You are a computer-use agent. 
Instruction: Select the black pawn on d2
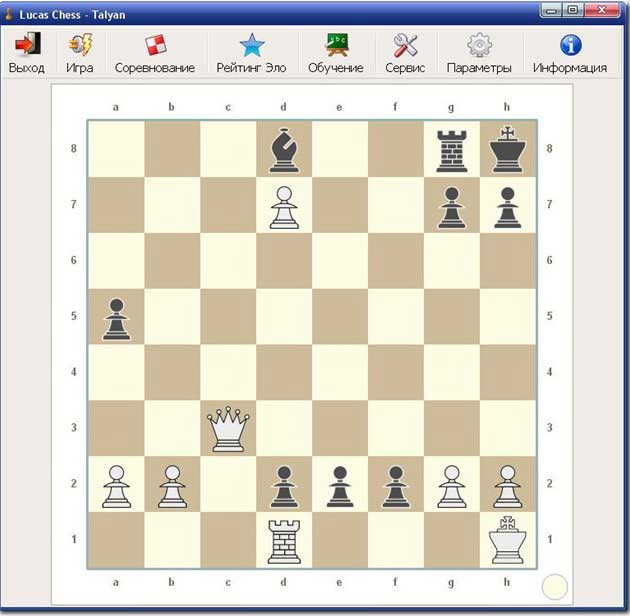(x=284, y=486)
